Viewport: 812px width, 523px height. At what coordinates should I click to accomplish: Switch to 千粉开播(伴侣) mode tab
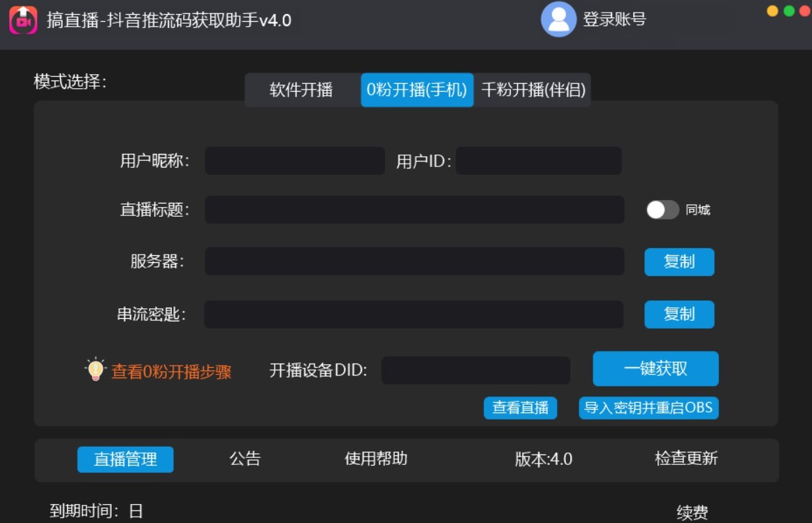click(x=533, y=89)
